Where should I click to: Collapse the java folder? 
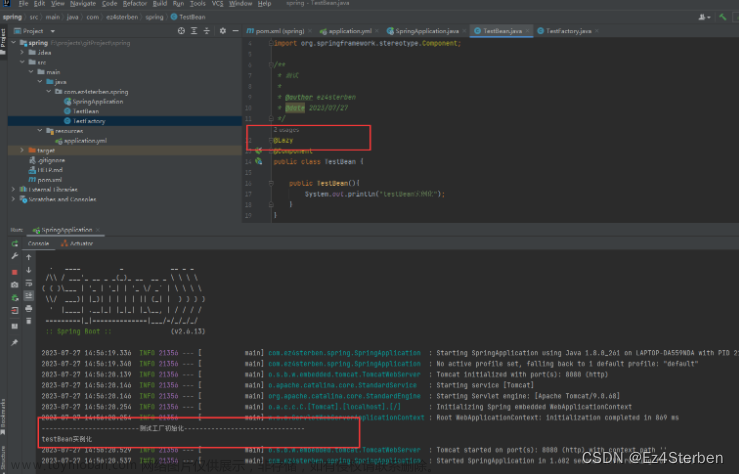click(x=40, y=82)
